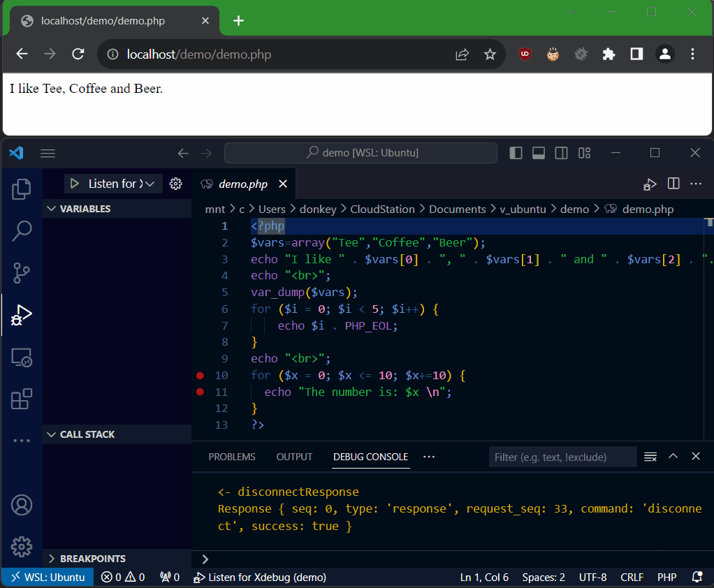
Task: Click the Run or Debug play icon above the editor
Action: 649,184
